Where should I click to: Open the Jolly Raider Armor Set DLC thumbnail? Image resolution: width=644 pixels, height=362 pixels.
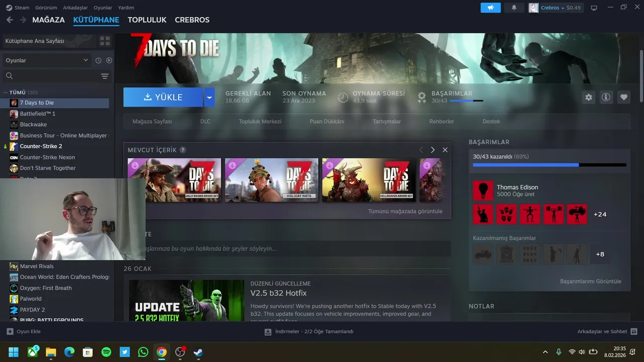(x=174, y=180)
